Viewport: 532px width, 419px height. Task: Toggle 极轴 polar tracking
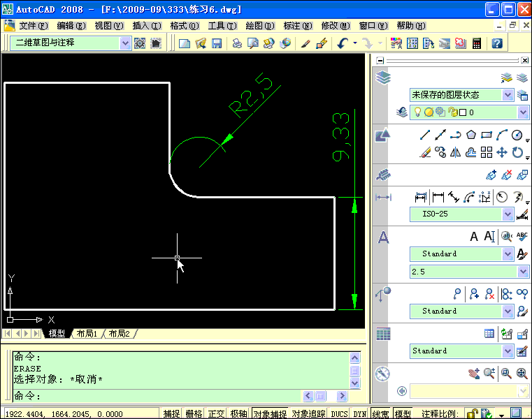[238, 414]
